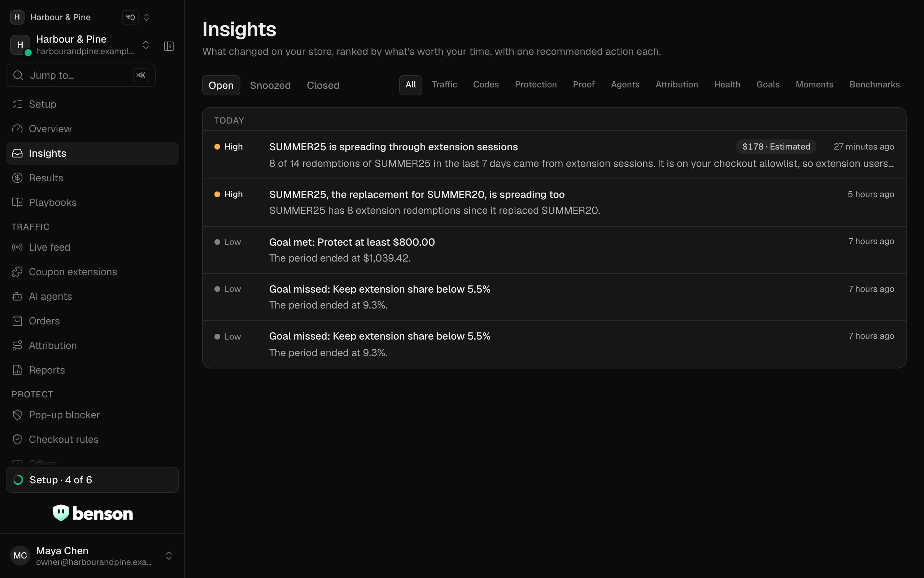
Task: Click the Attribution route icon
Action: [x=17, y=345]
